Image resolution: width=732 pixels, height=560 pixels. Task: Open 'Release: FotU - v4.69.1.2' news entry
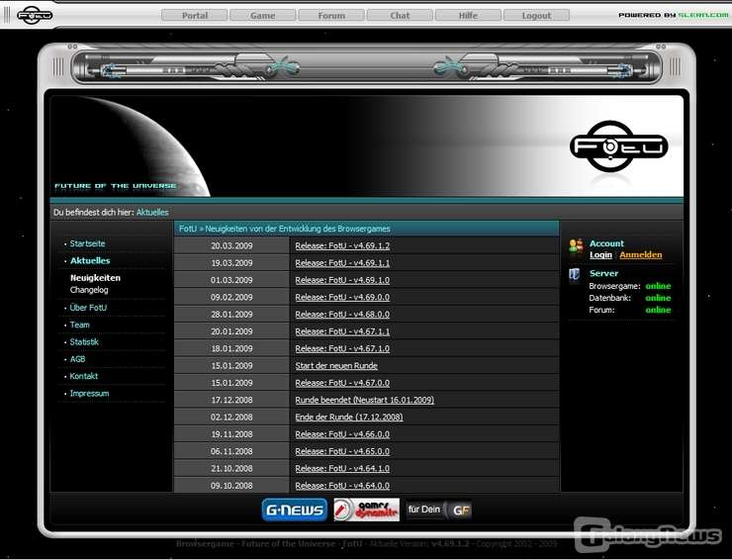342,246
